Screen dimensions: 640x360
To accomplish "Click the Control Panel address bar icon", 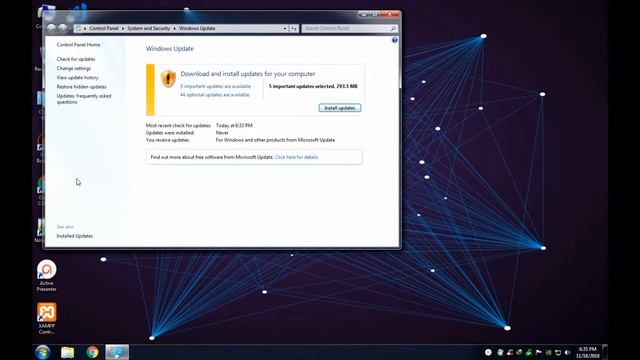I will click(78, 28).
